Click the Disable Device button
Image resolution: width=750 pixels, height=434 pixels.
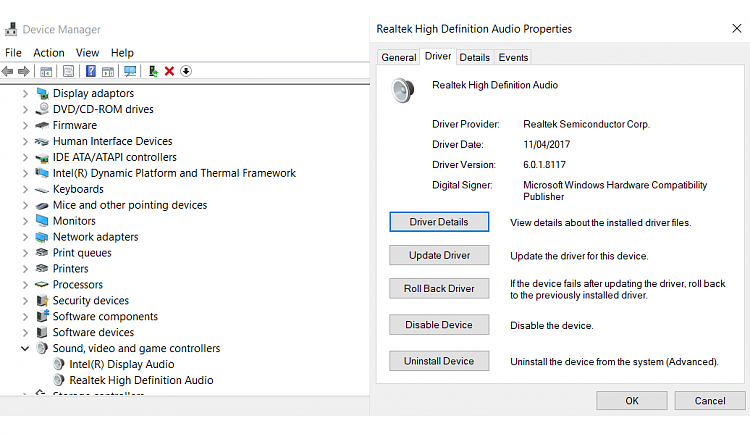coord(439,324)
